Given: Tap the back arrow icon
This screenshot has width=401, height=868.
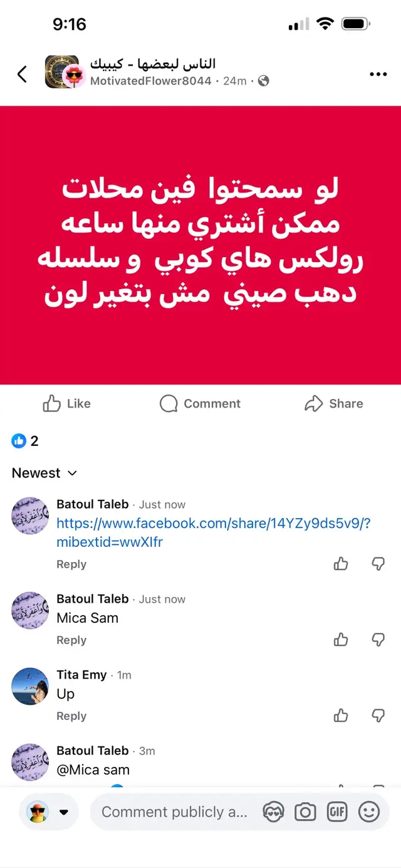Looking at the screenshot, I should pos(22,74).
